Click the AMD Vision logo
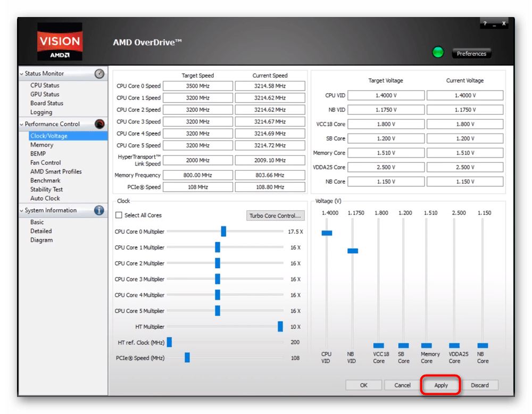The width and height of the screenshot is (532, 414). coord(60,42)
